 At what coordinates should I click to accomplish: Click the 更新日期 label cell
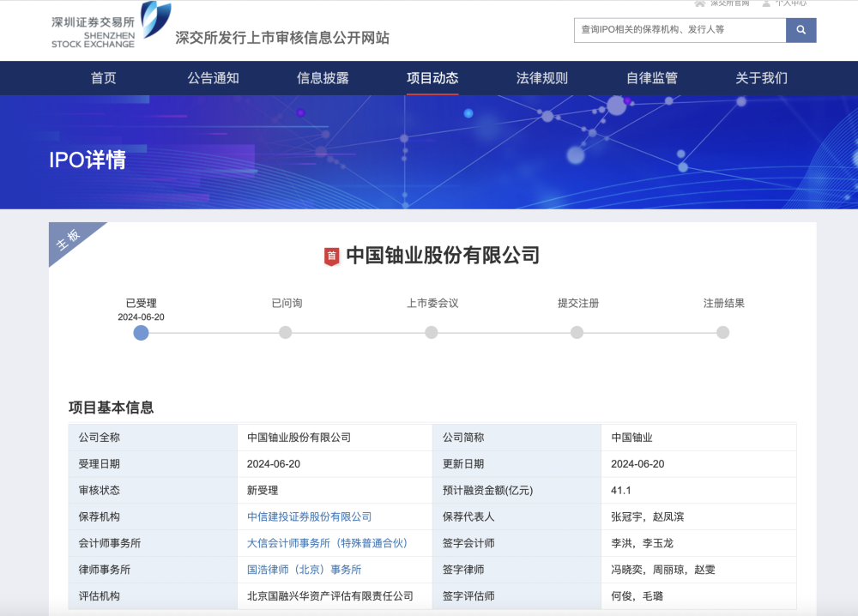(517, 464)
